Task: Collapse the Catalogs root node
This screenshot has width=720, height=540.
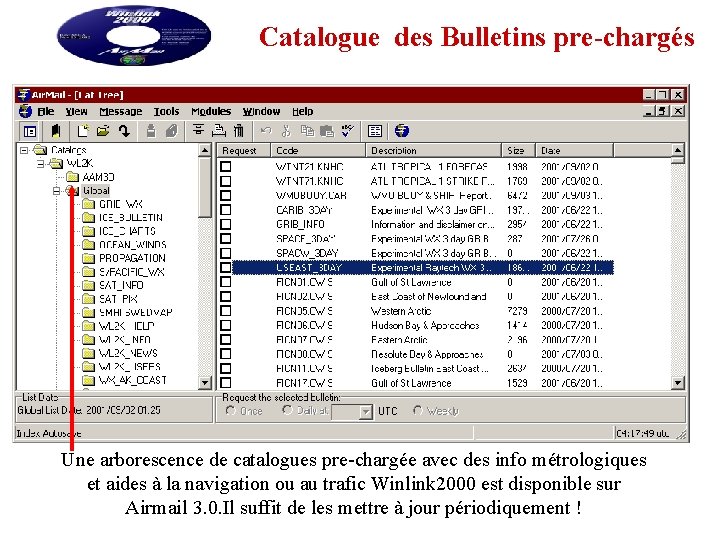Action: coord(24,150)
